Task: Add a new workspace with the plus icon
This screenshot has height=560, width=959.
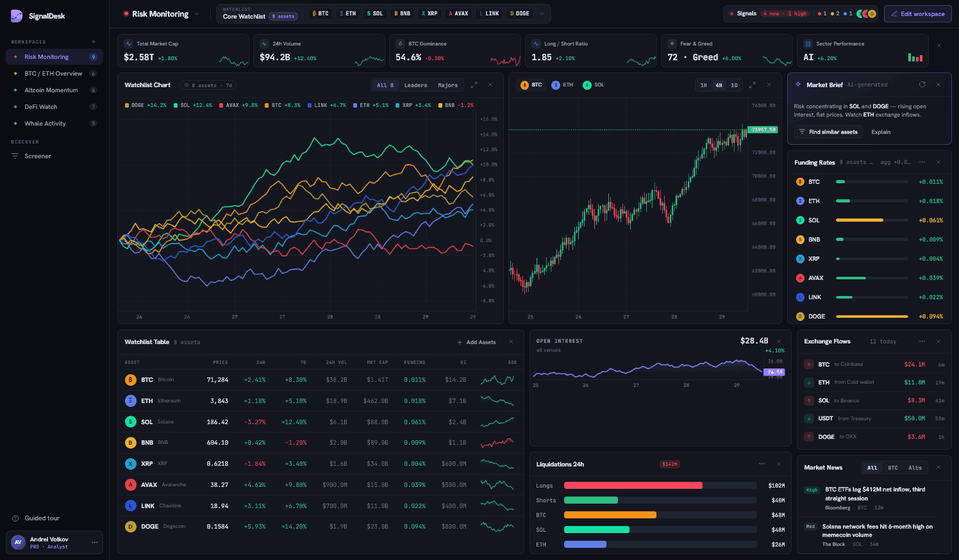Action: pyautogui.click(x=94, y=42)
